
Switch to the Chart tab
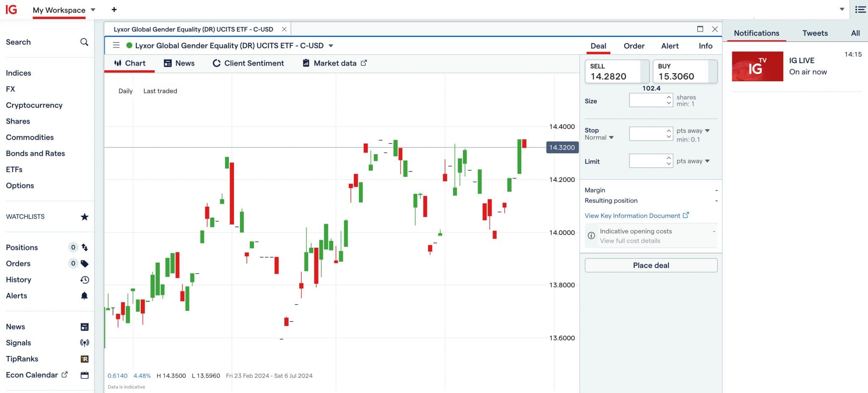click(x=130, y=63)
